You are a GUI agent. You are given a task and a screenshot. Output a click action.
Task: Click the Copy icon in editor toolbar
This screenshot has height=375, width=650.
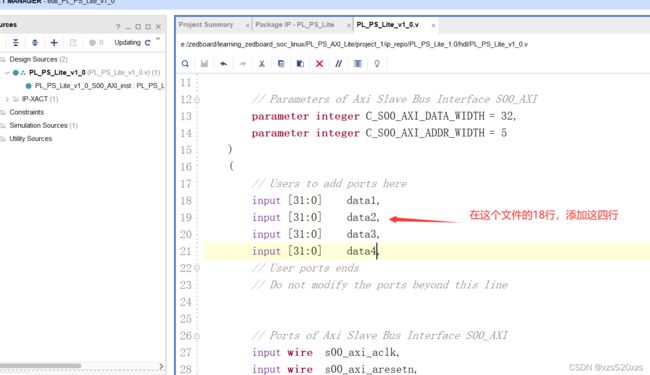(x=281, y=64)
